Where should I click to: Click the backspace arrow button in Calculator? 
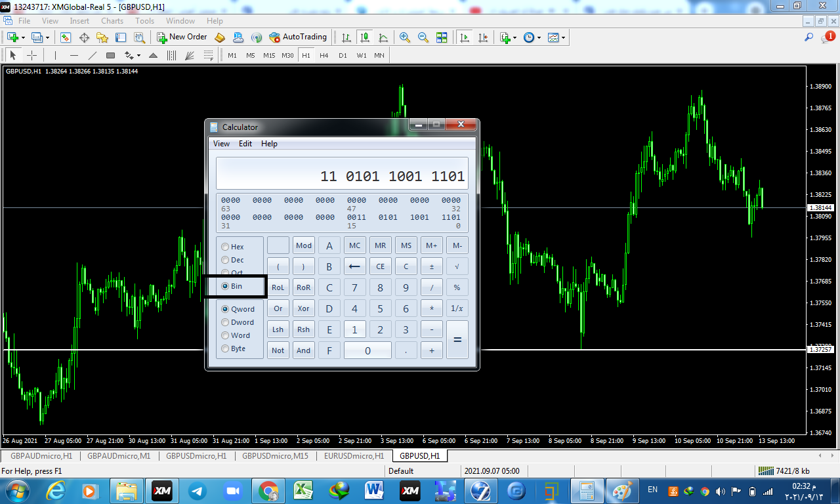pyautogui.click(x=355, y=266)
